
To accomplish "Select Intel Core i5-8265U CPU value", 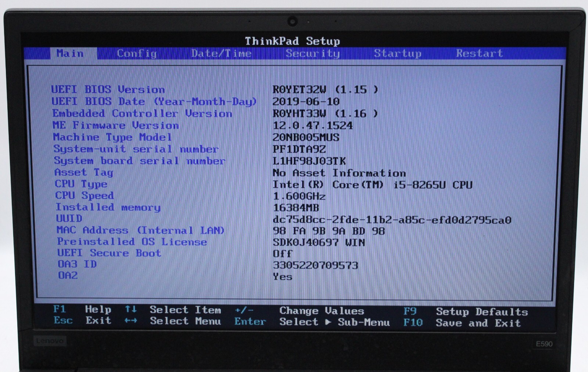I will [372, 185].
